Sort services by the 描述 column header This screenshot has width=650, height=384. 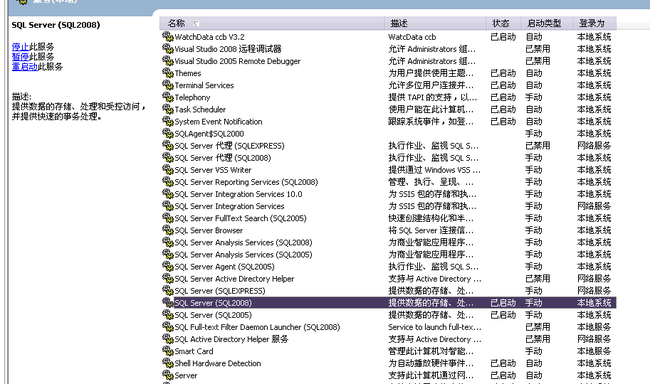pyautogui.click(x=435, y=23)
